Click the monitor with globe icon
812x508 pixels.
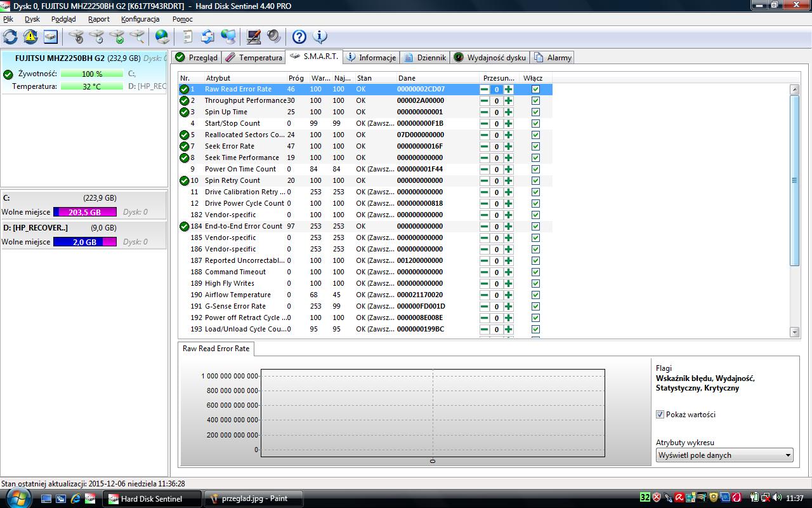(x=228, y=37)
